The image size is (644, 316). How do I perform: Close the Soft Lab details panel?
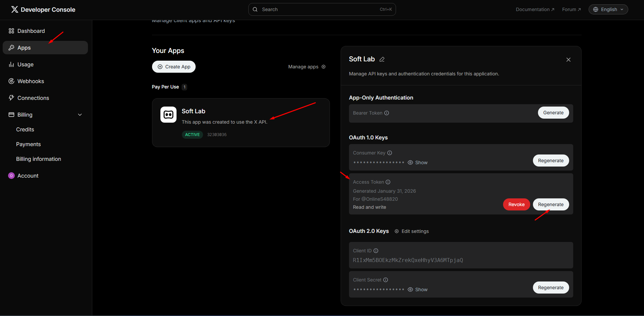point(568,60)
